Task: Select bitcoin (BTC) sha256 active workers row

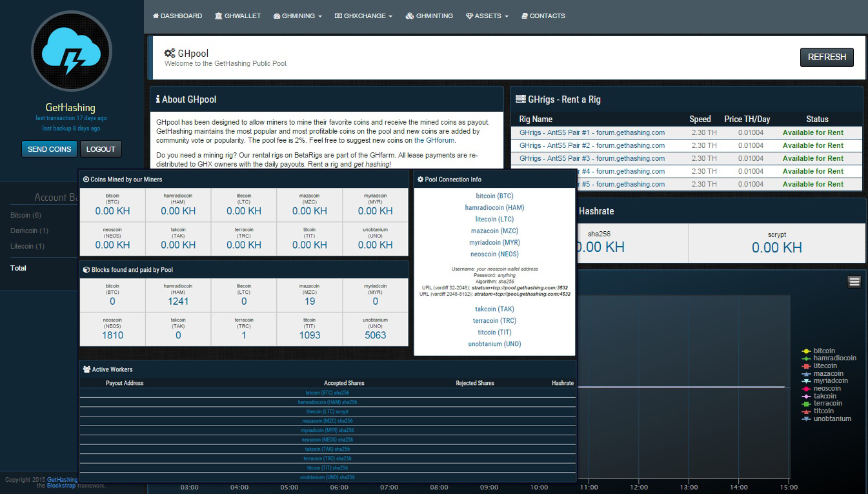Action: point(327,393)
